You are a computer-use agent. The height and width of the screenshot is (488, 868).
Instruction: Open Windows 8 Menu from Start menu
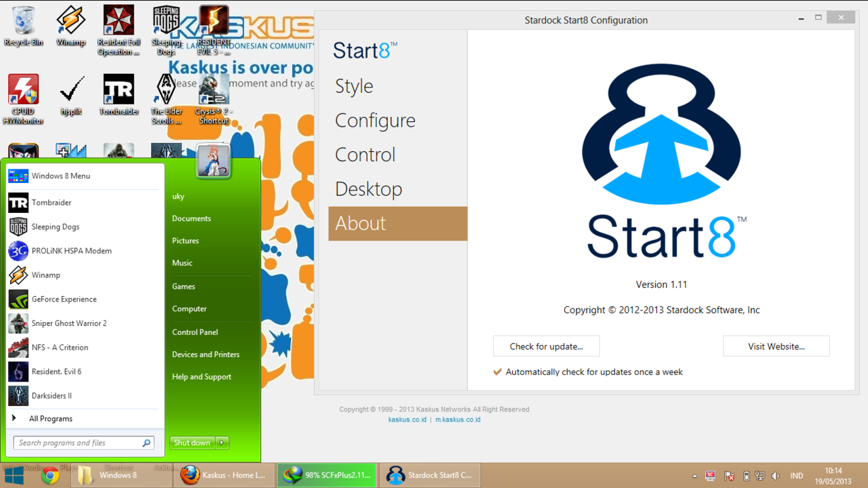click(85, 176)
